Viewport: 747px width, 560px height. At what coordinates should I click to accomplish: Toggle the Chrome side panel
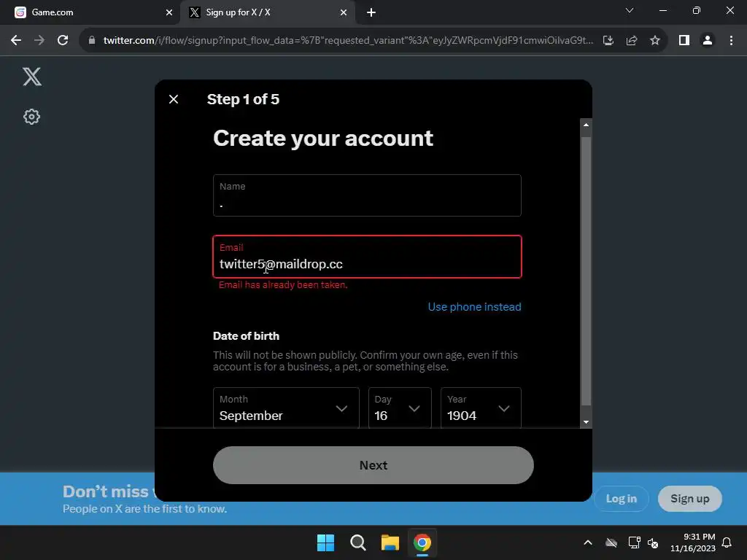pyautogui.click(x=684, y=41)
